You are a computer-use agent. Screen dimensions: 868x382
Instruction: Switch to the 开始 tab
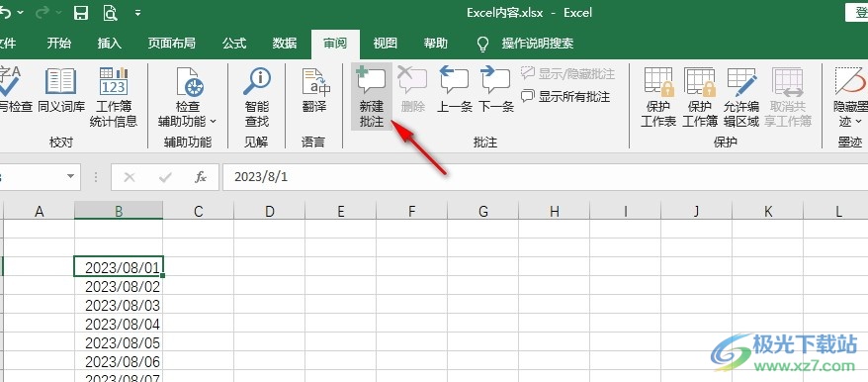[x=58, y=44]
